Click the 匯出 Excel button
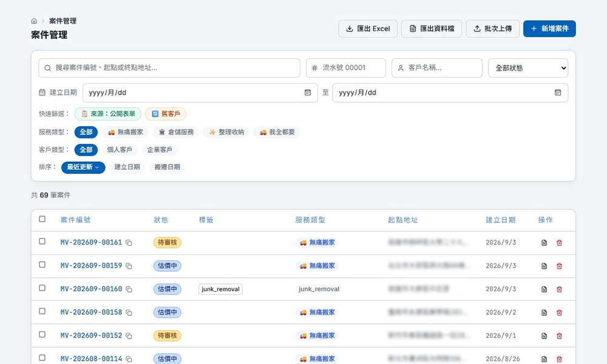This screenshot has width=607, height=364. 368,29
